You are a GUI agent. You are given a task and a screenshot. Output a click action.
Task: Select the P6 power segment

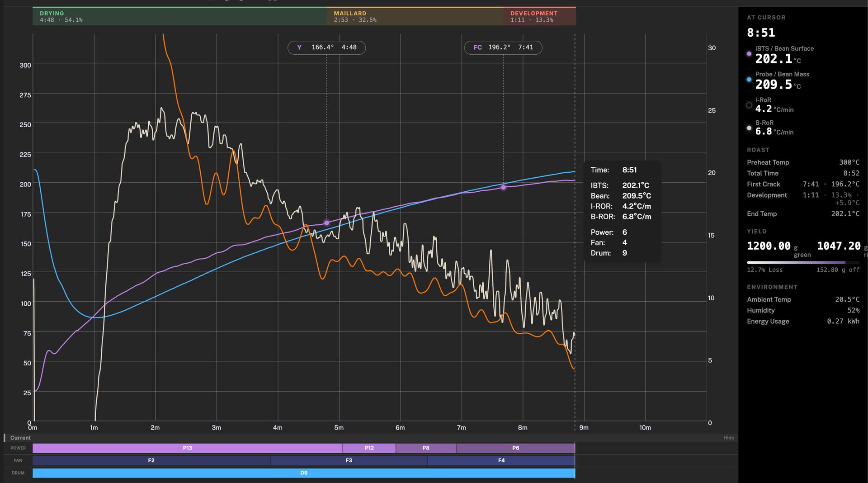coord(516,448)
